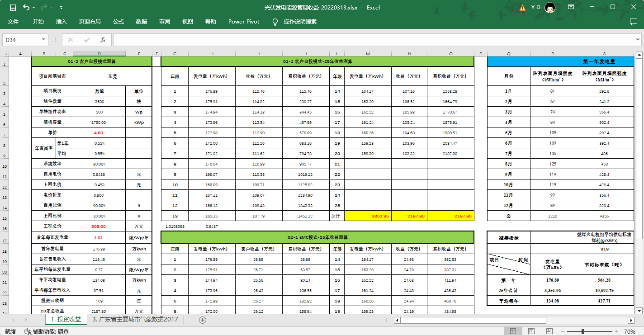
Task: Open the 开始 ribbon tab
Action: coord(38,22)
